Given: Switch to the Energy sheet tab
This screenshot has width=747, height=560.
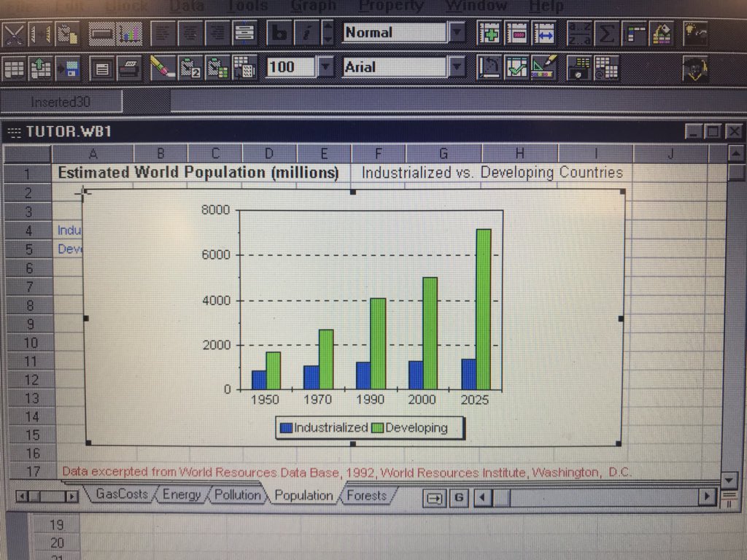Looking at the screenshot, I should tap(182, 494).
